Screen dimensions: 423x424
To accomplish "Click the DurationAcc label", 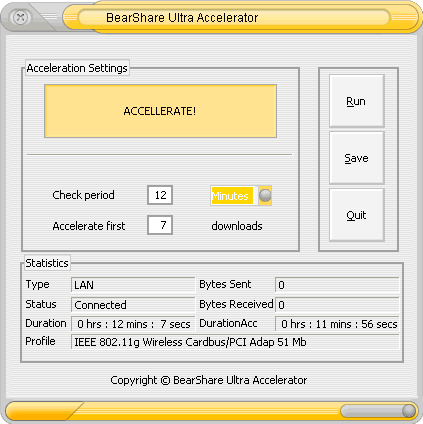I will [228, 323].
